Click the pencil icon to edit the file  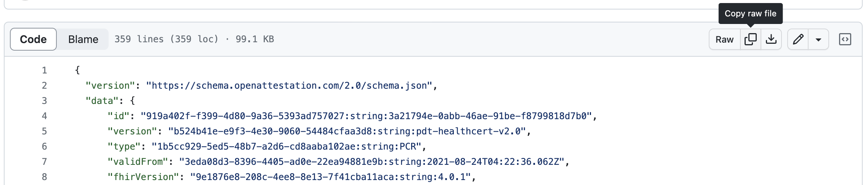[x=798, y=39]
